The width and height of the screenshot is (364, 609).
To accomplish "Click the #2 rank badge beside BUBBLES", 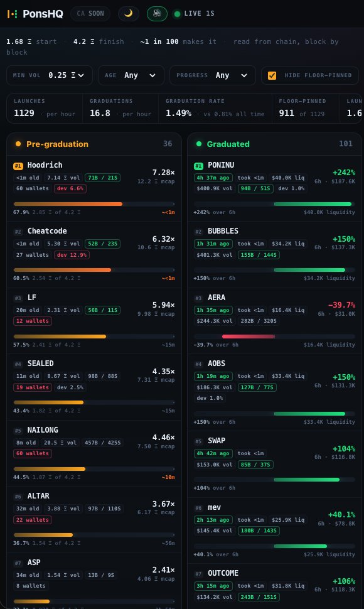I will [198, 232].
